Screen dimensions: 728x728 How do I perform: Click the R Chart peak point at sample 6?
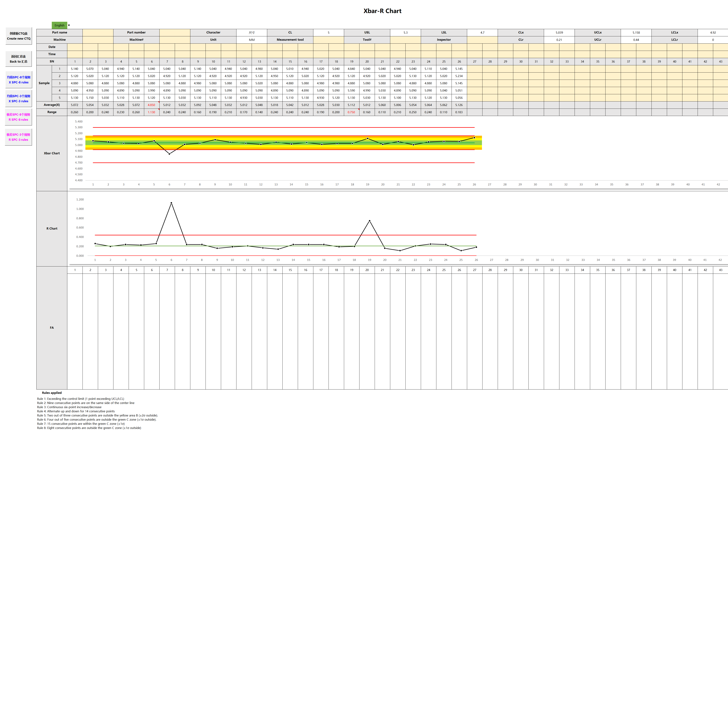[x=172, y=203]
